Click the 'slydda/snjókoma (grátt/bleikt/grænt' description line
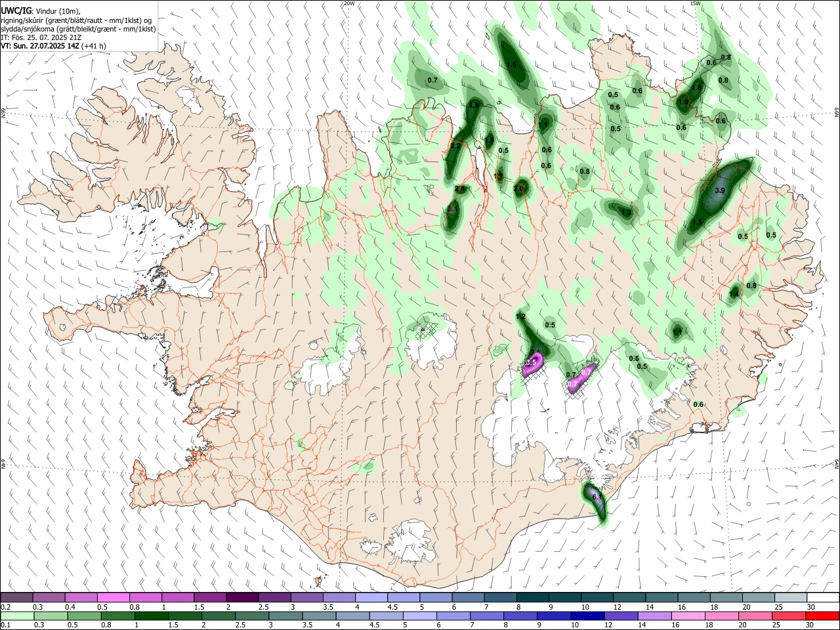The height and width of the screenshot is (630, 840). pos(78,29)
